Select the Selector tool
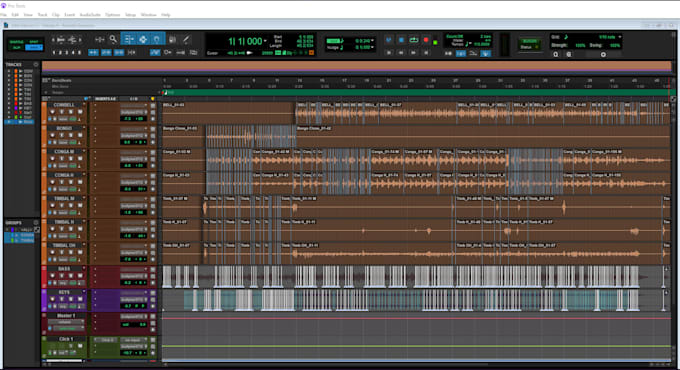Screen dimensions: 680x370 [x=143, y=39]
